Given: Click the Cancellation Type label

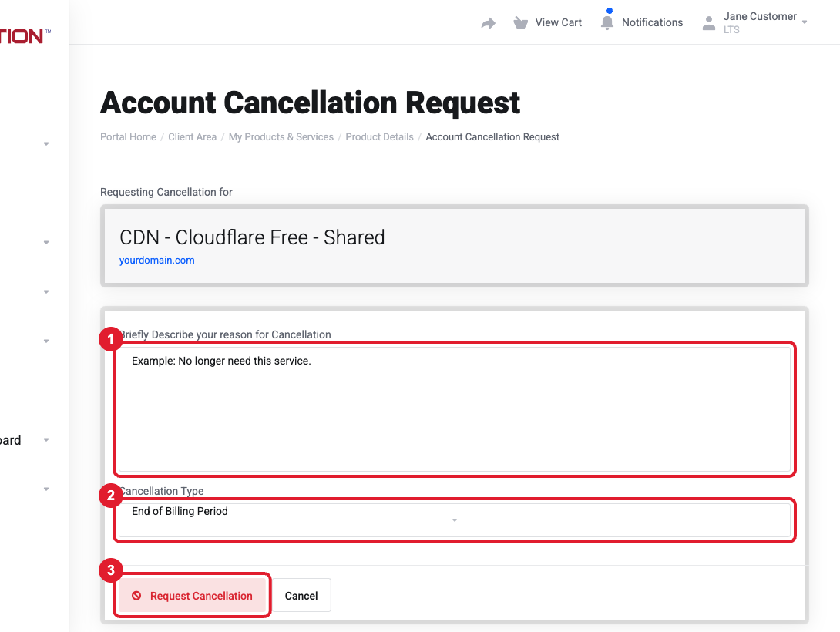Looking at the screenshot, I should [161, 491].
